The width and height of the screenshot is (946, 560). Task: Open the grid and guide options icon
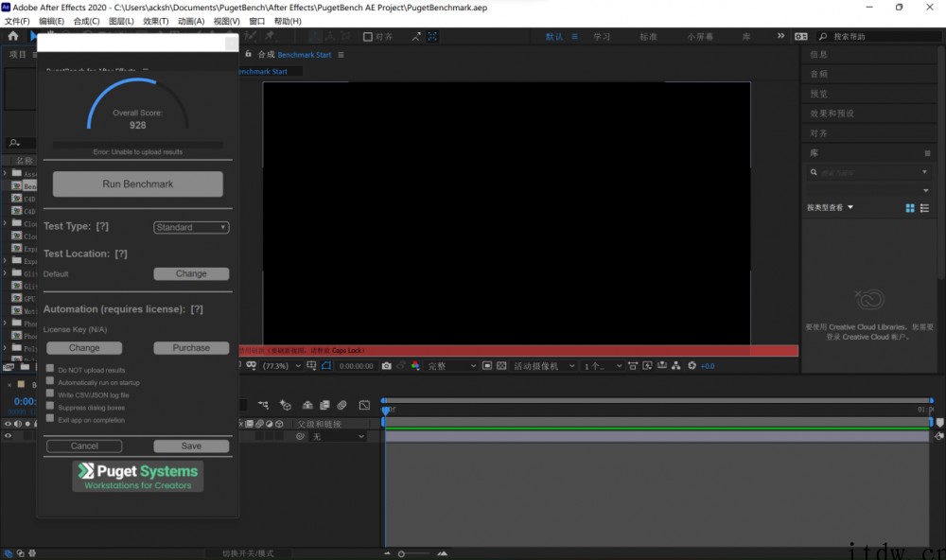pyautogui.click(x=311, y=366)
